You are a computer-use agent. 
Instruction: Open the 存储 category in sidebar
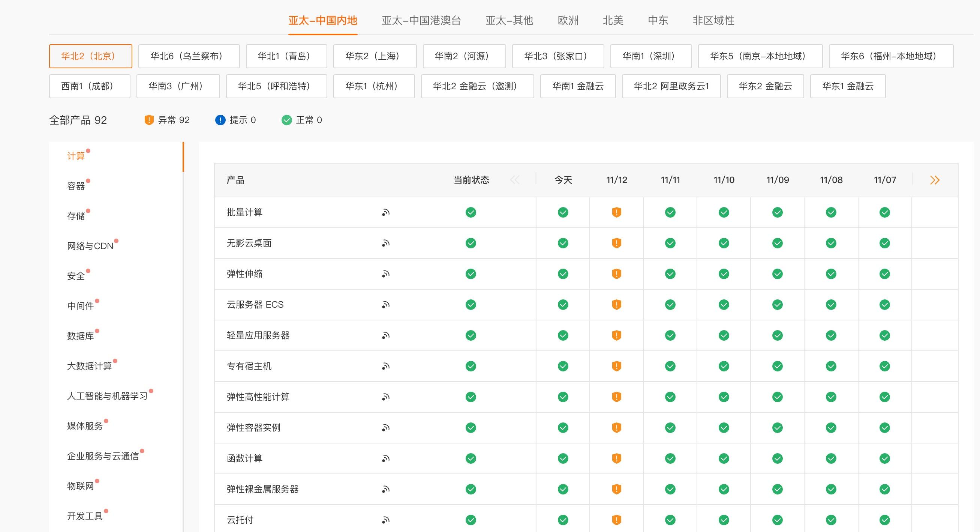pyautogui.click(x=76, y=216)
